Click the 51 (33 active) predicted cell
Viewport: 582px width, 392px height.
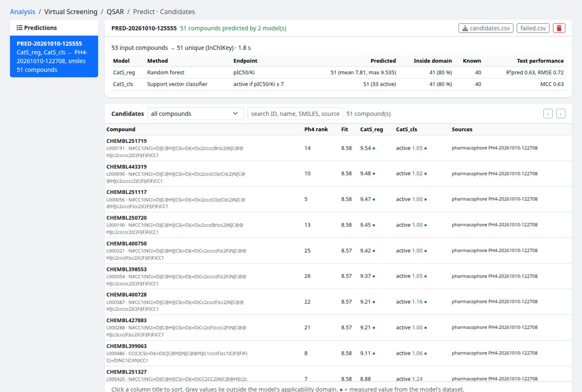(380, 84)
